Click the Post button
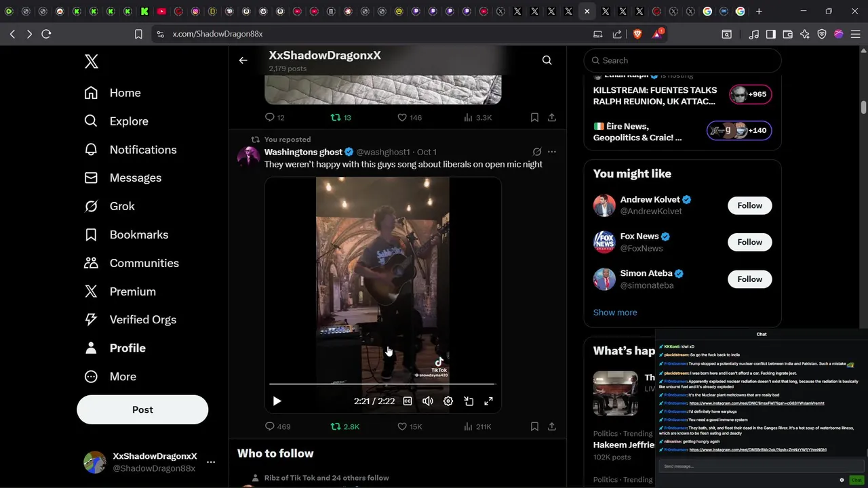 [x=142, y=409]
